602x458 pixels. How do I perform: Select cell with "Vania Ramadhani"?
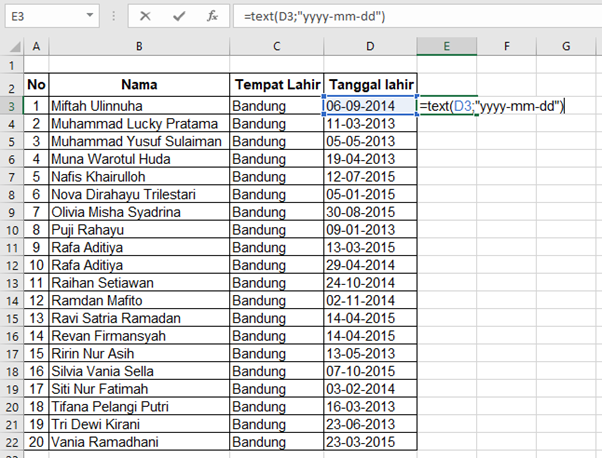coord(139,441)
